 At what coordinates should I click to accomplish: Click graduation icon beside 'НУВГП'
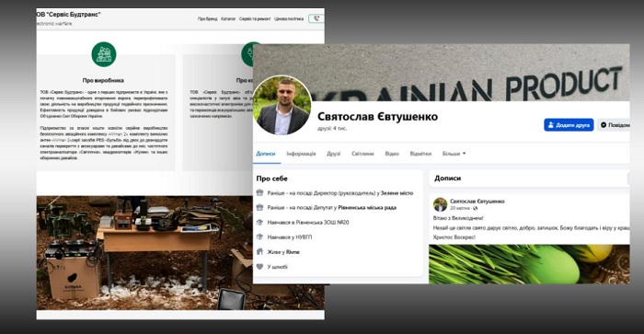(x=259, y=237)
